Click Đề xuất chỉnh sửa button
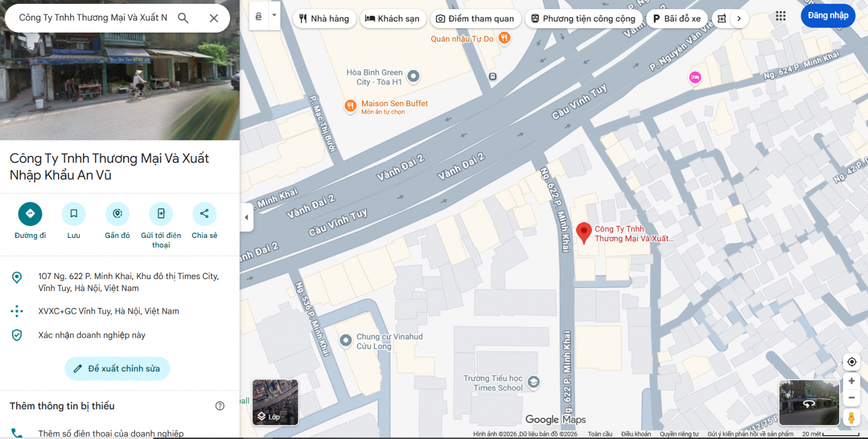Viewport: 868px width, 439px height. point(117,369)
